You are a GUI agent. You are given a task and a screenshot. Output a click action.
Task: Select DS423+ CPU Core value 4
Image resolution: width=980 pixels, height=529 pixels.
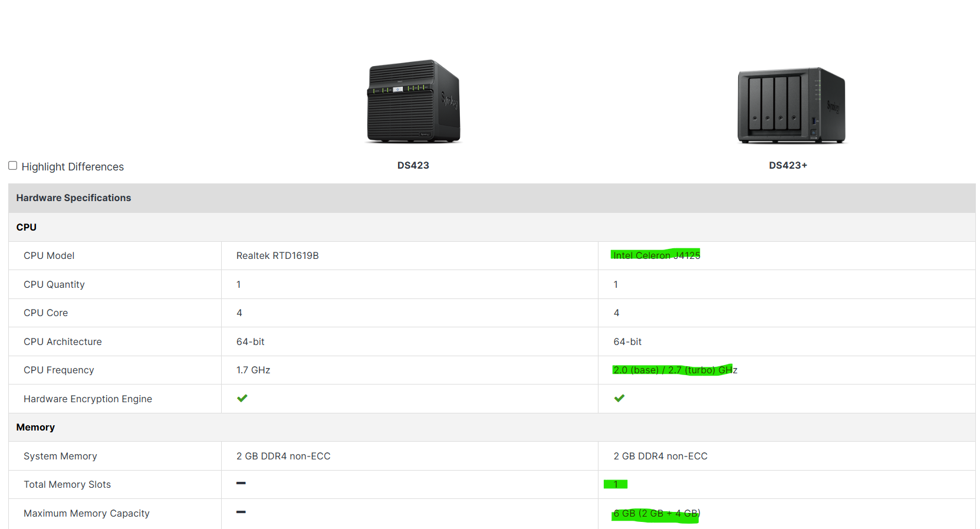[x=617, y=313]
